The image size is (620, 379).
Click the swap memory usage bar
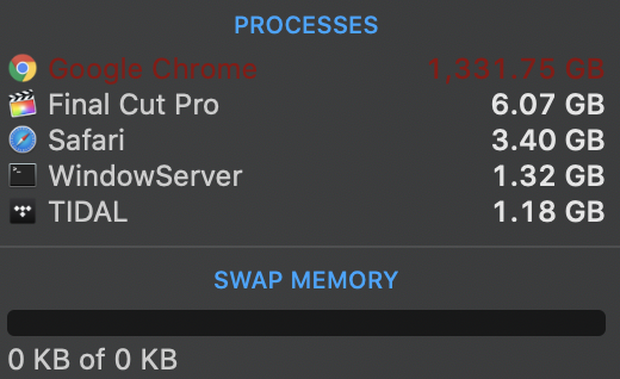306,323
